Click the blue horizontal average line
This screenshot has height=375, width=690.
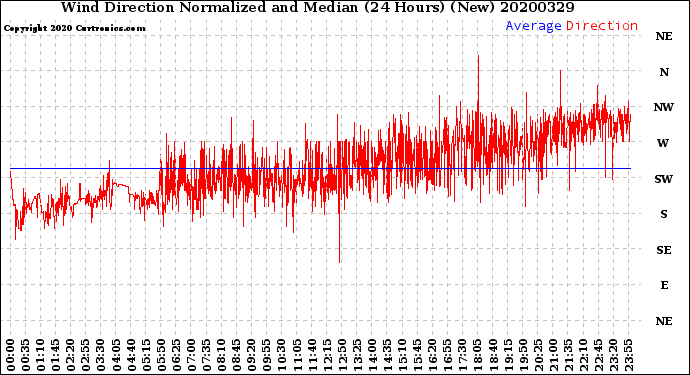coord(320,168)
